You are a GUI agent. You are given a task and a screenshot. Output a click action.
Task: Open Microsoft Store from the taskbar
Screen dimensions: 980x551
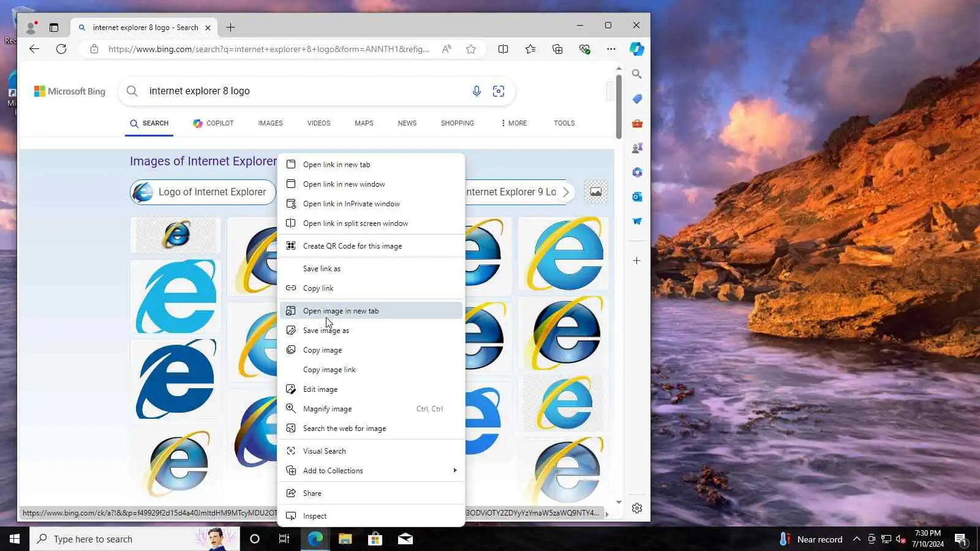[375, 539]
